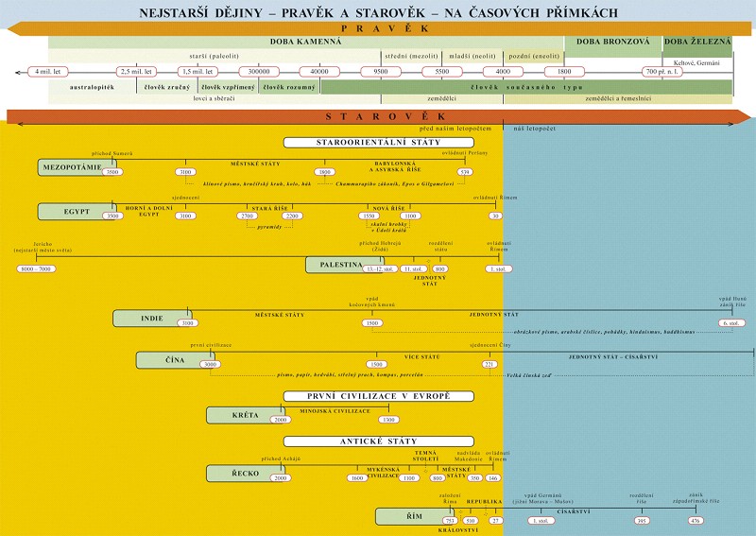Click the '3000' marker on Čína line
The image size is (756, 536).
210,365
